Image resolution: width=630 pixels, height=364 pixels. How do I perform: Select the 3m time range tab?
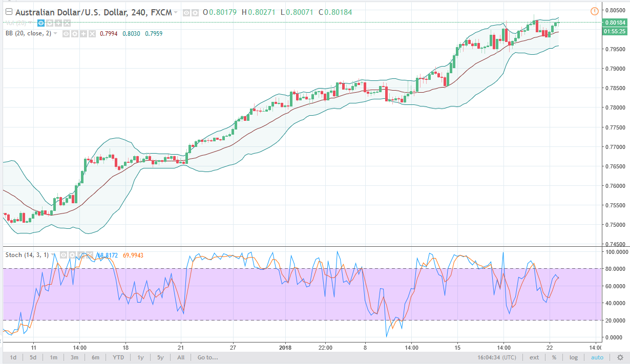pos(74,357)
